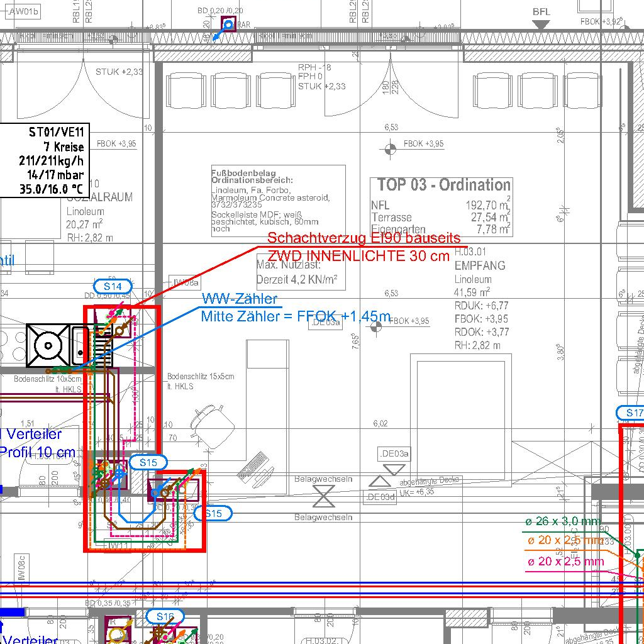
Task: Click the Terrasse area '27,54 m²'
Action: pyautogui.click(x=491, y=216)
